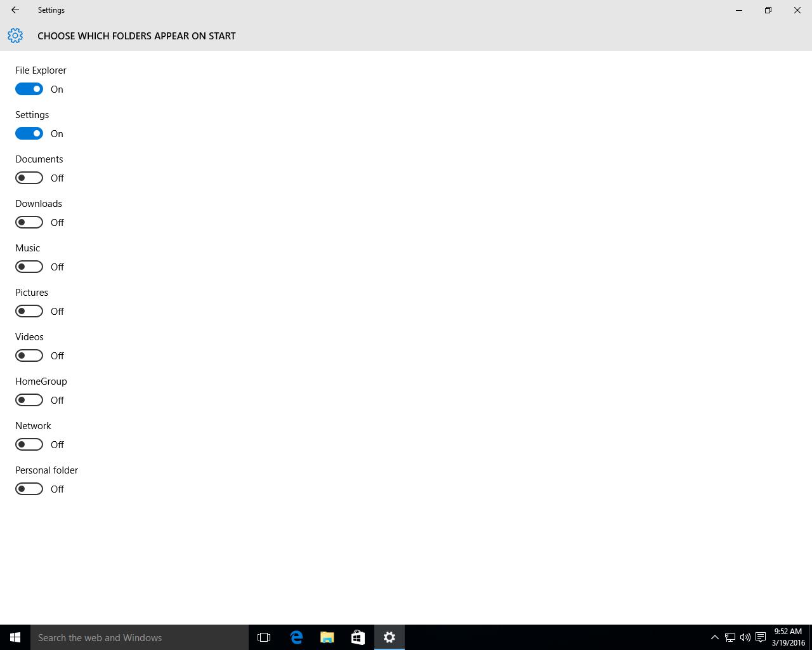This screenshot has height=650, width=812.
Task: Click the Personal folder label text
Action: (46, 470)
